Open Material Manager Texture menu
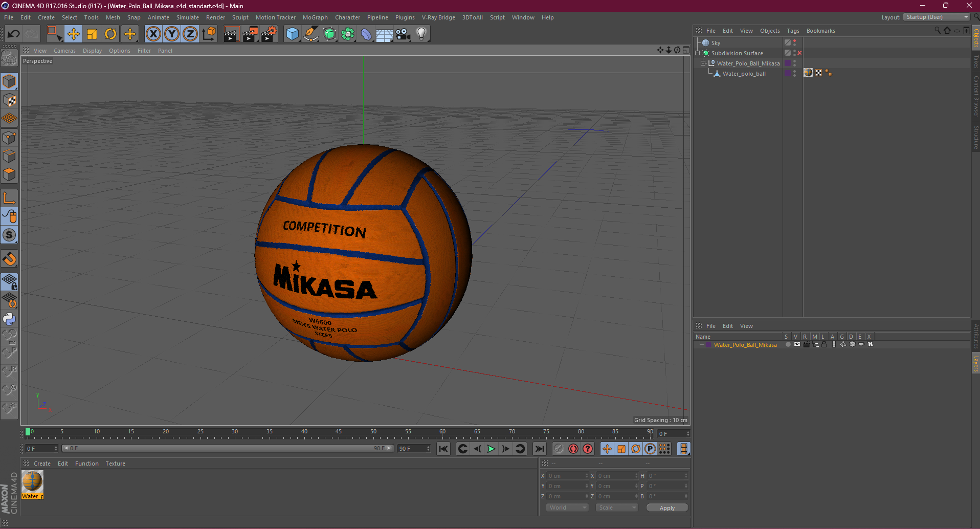The width and height of the screenshot is (980, 529). pos(115,464)
